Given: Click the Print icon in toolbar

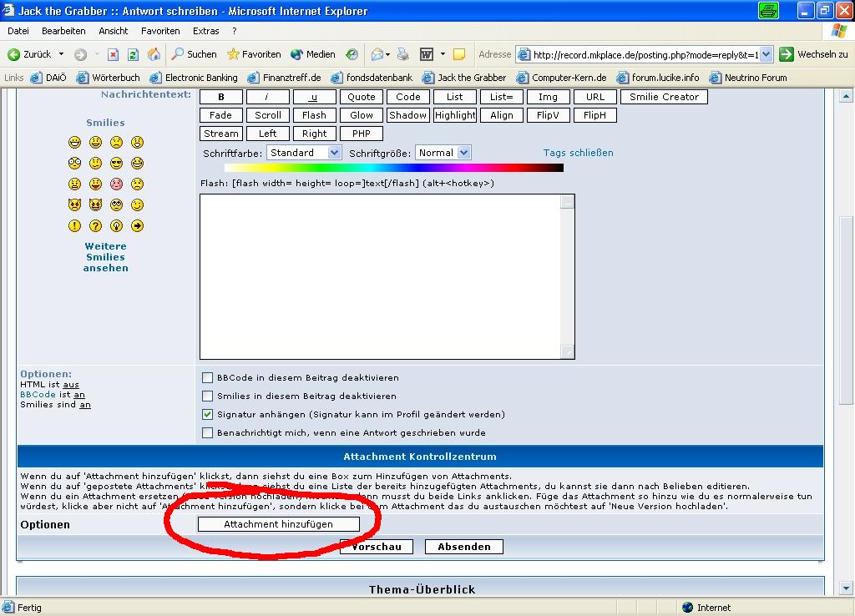Looking at the screenshot, I should click(402, 54).
